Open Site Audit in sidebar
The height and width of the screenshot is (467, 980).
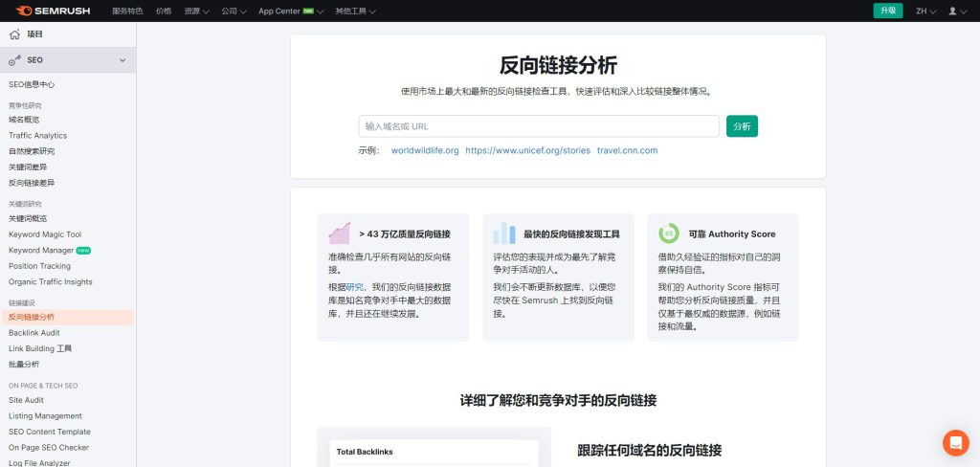26,400
